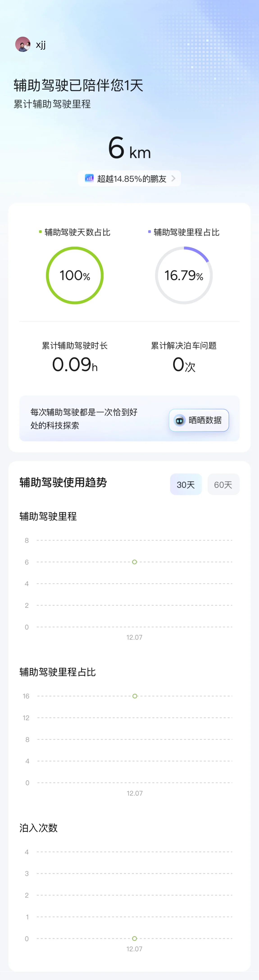The height and width of the screenshot is (980, 259).
Task: Click the 6 km total mileage figure
Action: (129, 148)
